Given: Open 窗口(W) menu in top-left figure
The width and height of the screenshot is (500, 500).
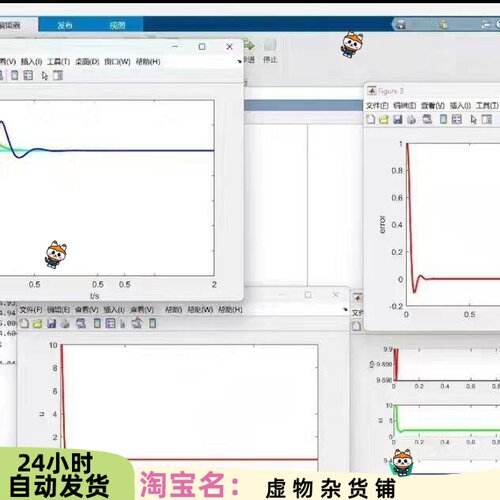Looking at the screenshot, I should (117, 62).
